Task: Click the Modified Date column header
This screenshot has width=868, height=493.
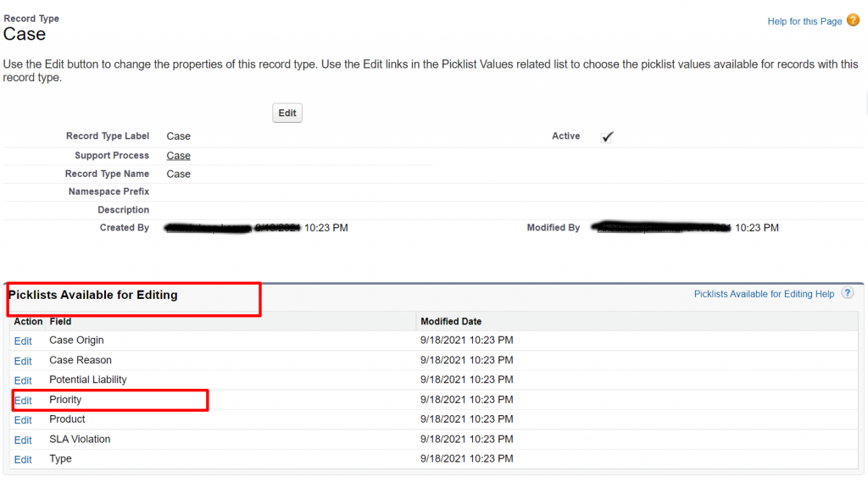Action: [x=451, y=322]
